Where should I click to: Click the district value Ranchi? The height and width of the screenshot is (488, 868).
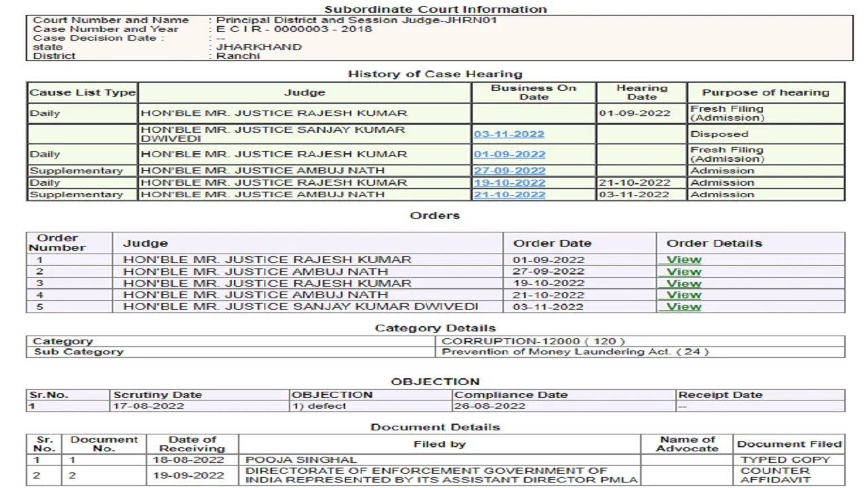(x=238, y=56)
